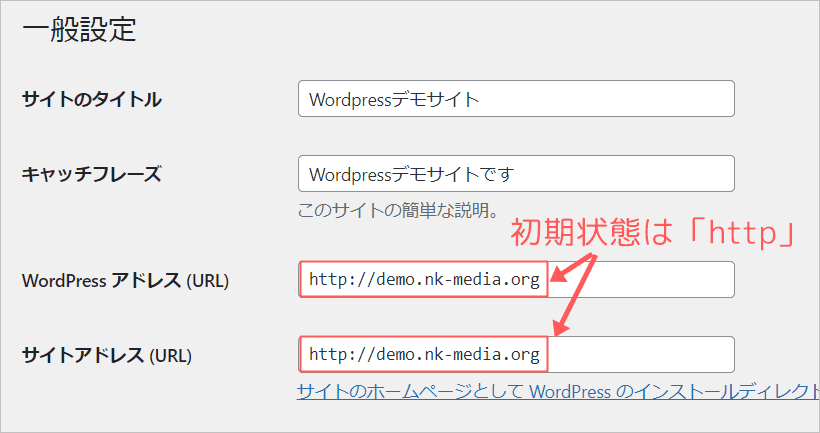Image resolution: width=820 pixels, height=433 pixels.
Task: Click the サイトのタイトル input field
Action: pyautogui.click(x=515, y=99)
